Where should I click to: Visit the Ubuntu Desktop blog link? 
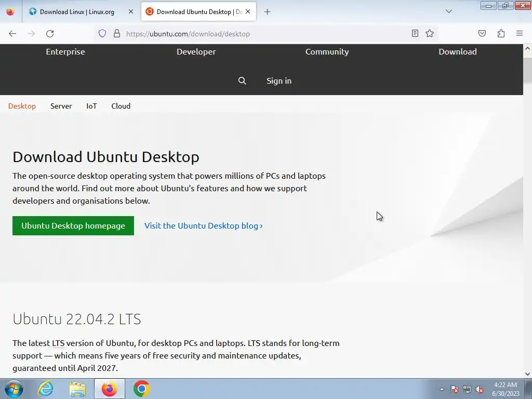[x=204, y=225]
